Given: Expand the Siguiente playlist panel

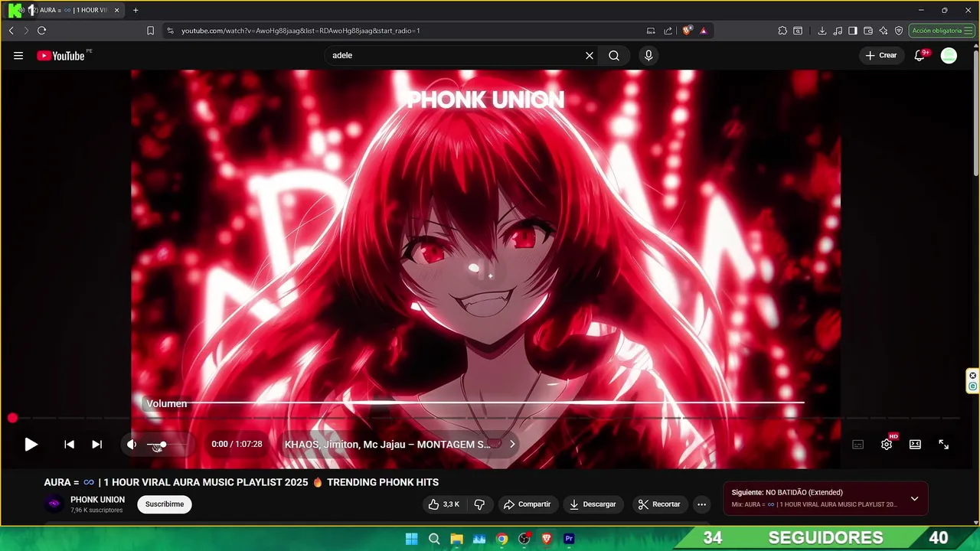Looking at the screenshot, I should [914, 498].
